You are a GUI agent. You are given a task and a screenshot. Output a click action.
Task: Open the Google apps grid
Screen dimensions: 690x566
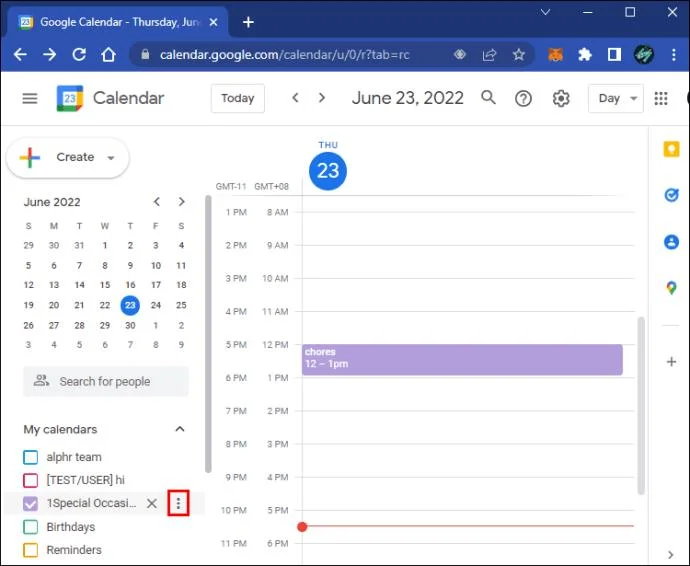(x=661, y=98)
